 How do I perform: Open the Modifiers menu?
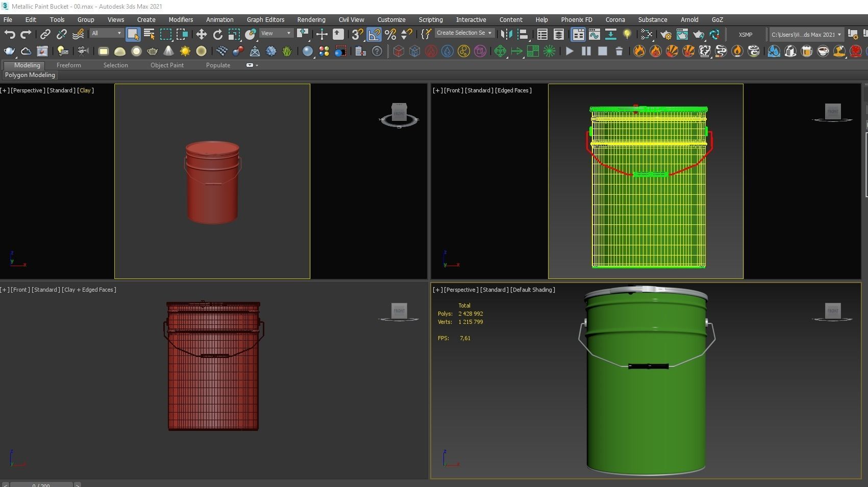[x=181, y=19]
